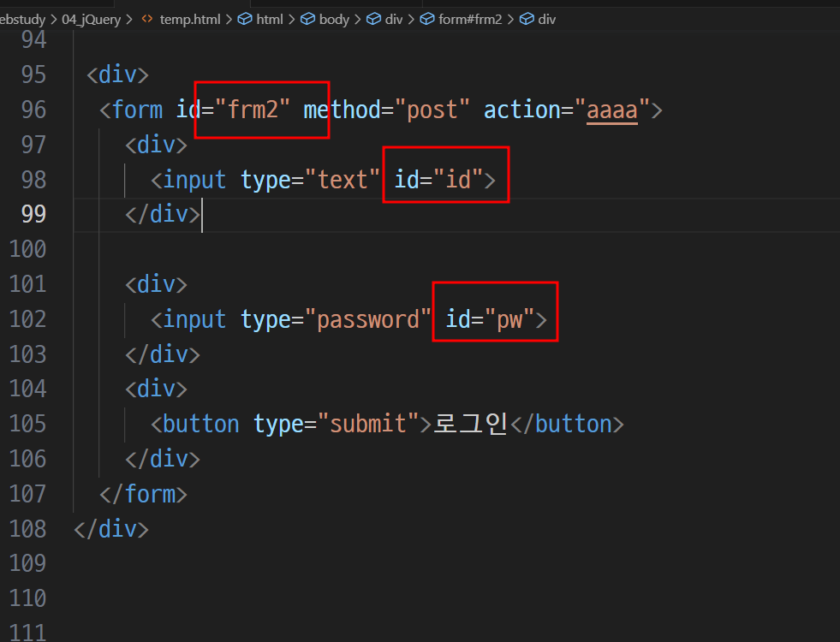Expand the chevron after temp.html in breadcrumb
The height and width of the screenshot is (642, 840).
(x=229, y=20)
